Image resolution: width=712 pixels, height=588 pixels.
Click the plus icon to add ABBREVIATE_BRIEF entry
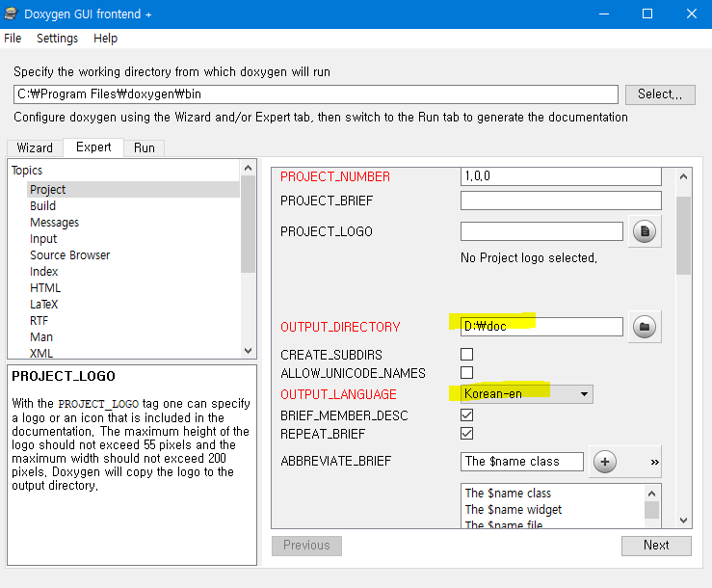(605, 462)
